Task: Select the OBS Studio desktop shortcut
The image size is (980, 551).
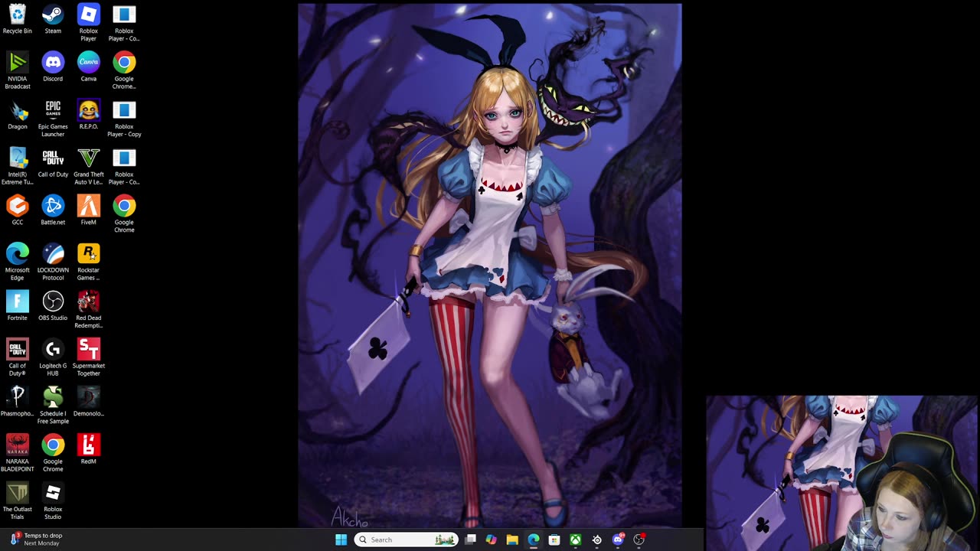Action: (x=53, y=306)
